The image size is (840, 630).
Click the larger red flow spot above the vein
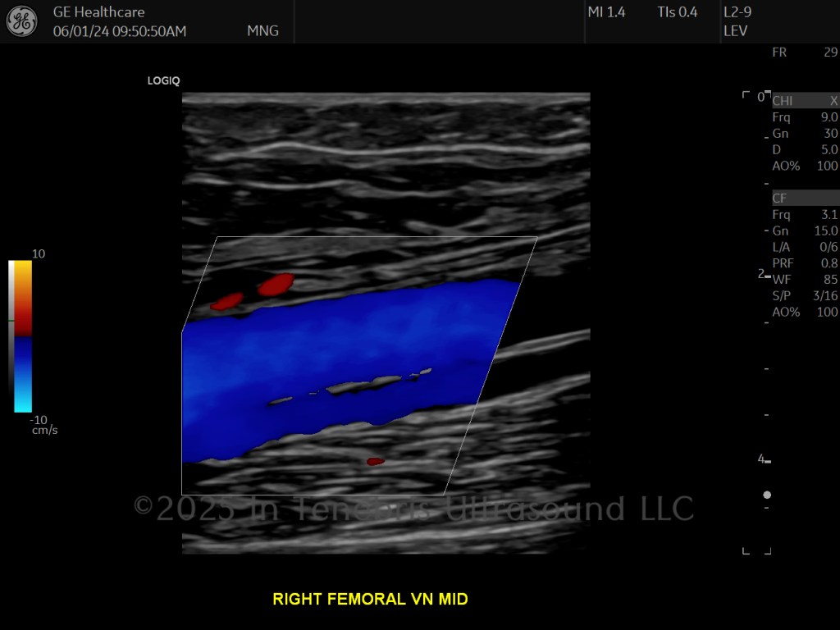(x=276, y=285)
